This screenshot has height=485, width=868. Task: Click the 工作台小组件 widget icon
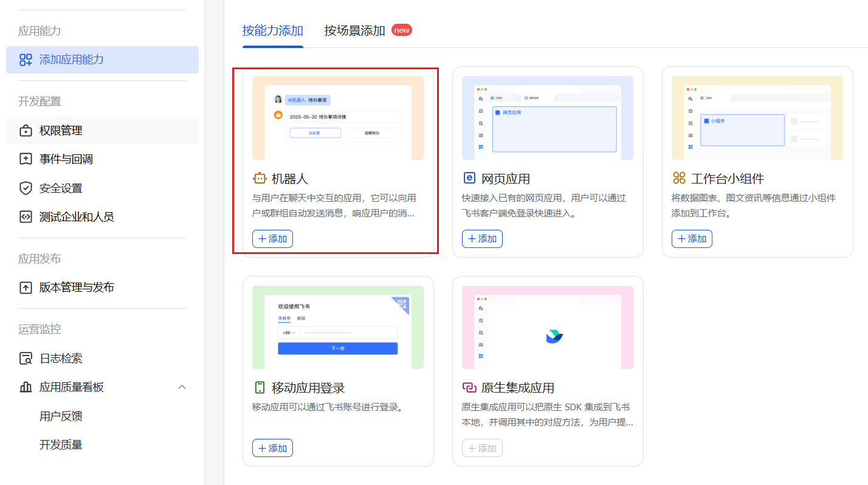coord(679,178)
